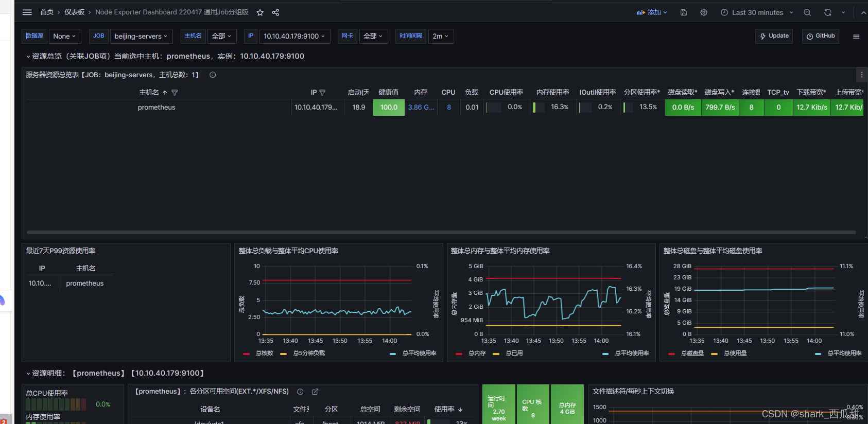Click the CPU 核数 8 stat

click(x=533, y=404)
